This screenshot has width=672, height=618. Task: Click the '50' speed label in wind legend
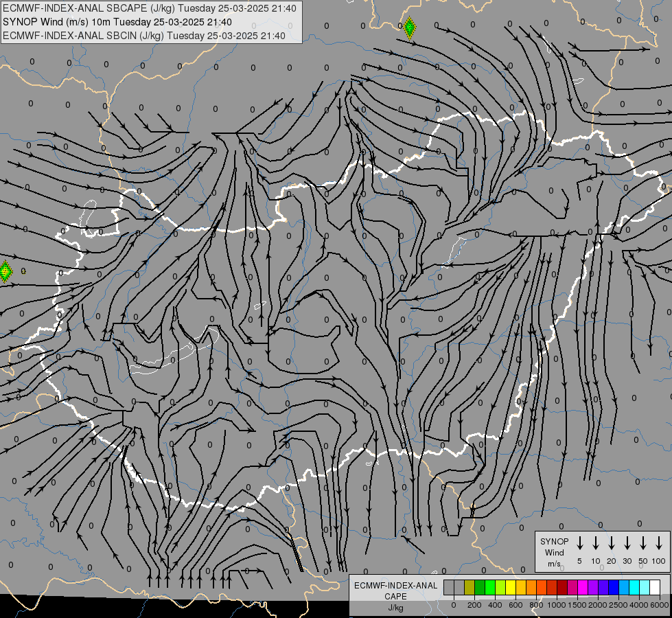643,561
